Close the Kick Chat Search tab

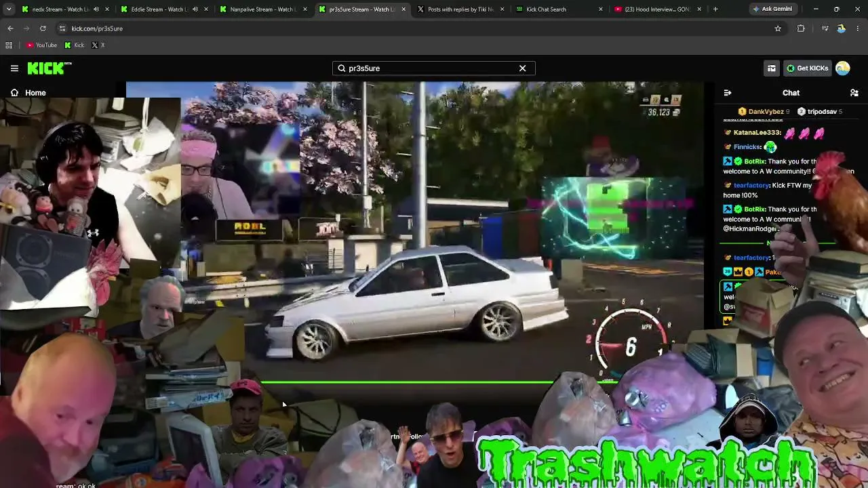(601, 9)
